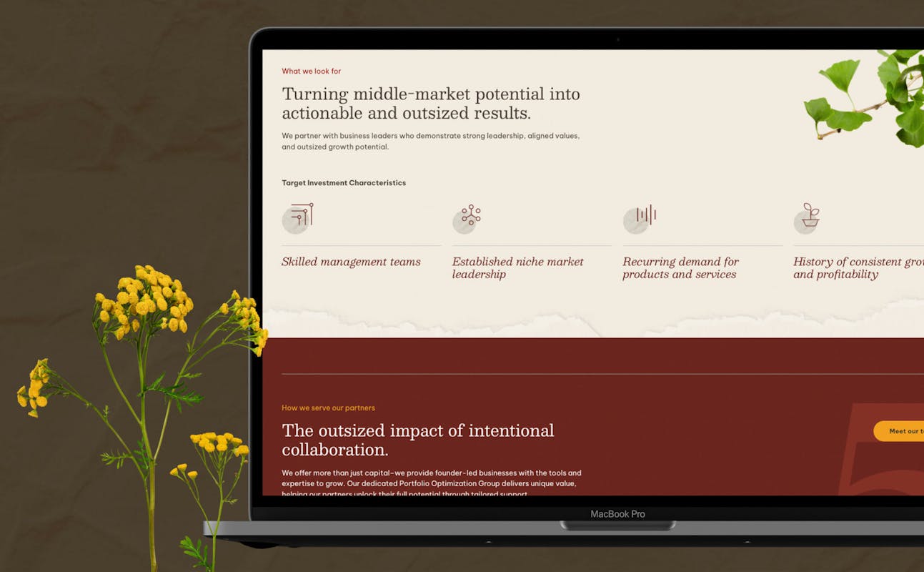Click the "We offer more than just capital" paragraph
924x572 pixels.
[x=431, y=483]
